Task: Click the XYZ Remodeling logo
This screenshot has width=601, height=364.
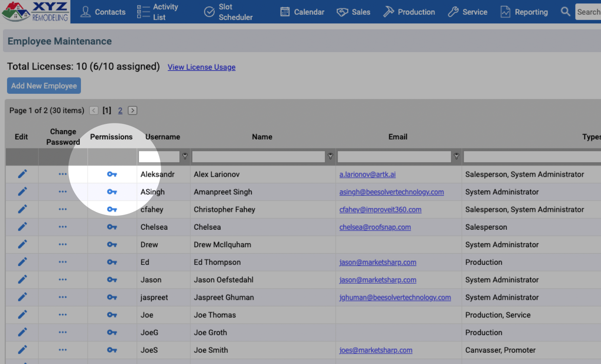Action: point(35,11)
